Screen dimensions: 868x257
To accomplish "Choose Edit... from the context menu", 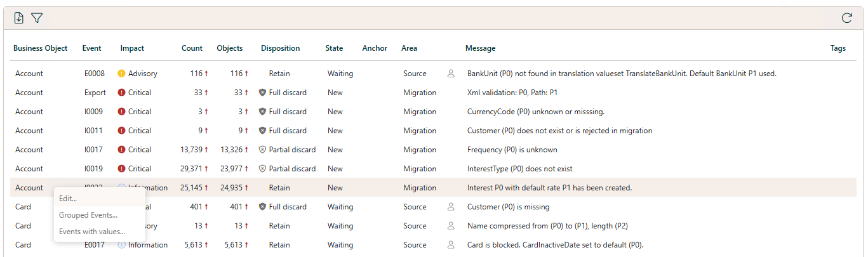I will tap(68, 199).
